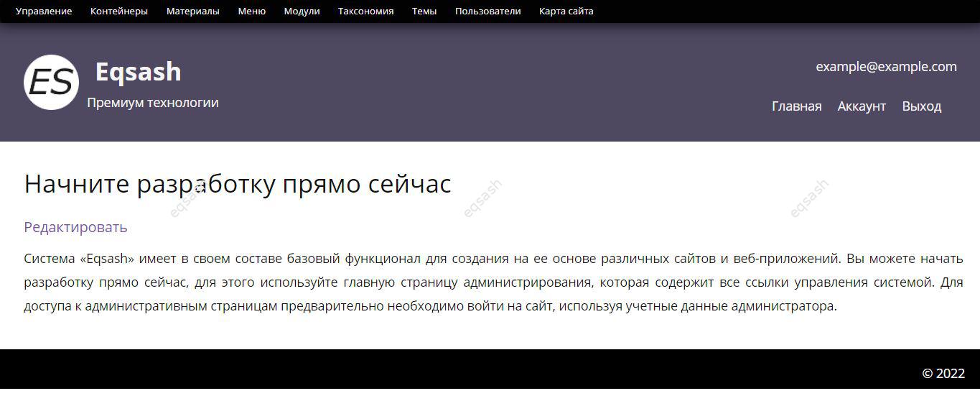Click the Eqsash site title
The height and width of the screenshot is (396, 980).
138,72
